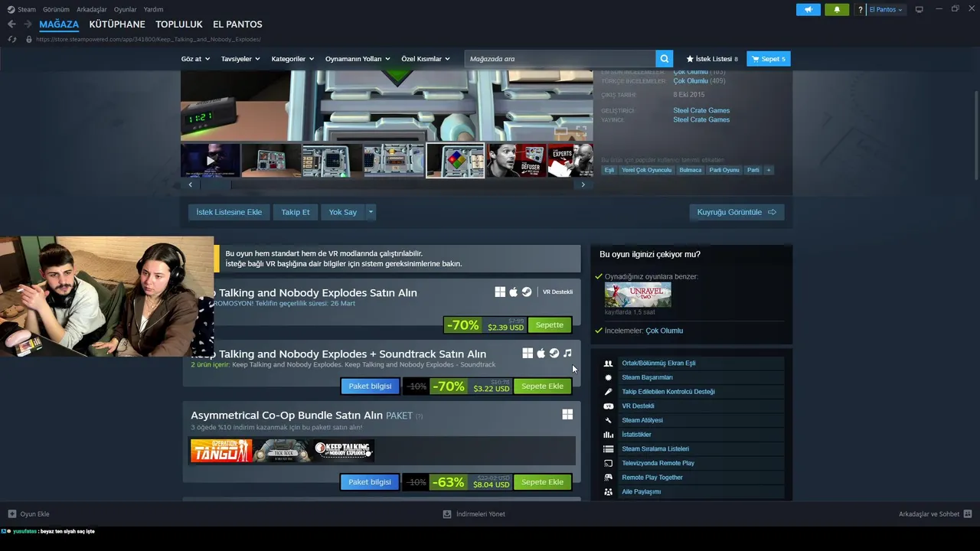
Task: Open İstek Listesi wishlist
Action: 712,59
